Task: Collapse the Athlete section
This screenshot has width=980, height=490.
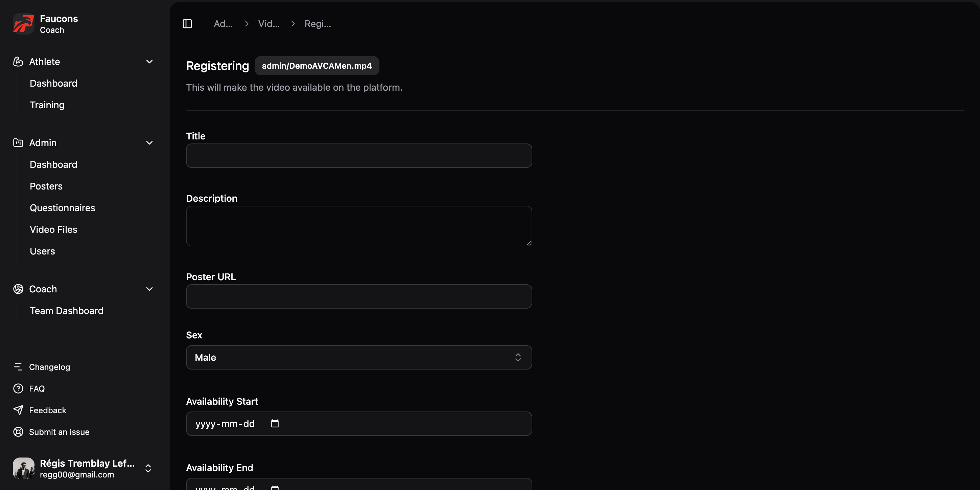Action: (x=149, y=61)
